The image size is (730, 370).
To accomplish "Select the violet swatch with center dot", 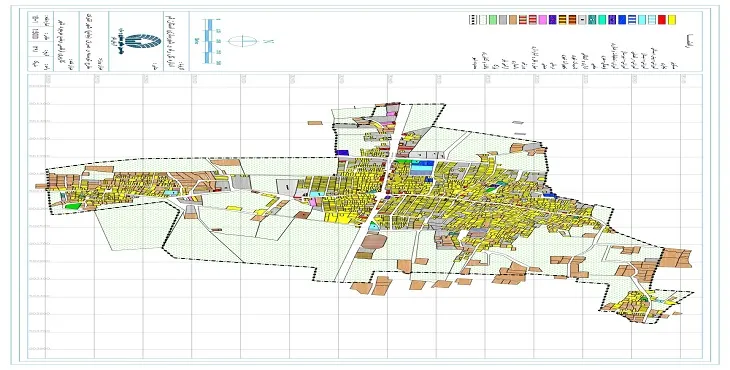I will point(612,20).
